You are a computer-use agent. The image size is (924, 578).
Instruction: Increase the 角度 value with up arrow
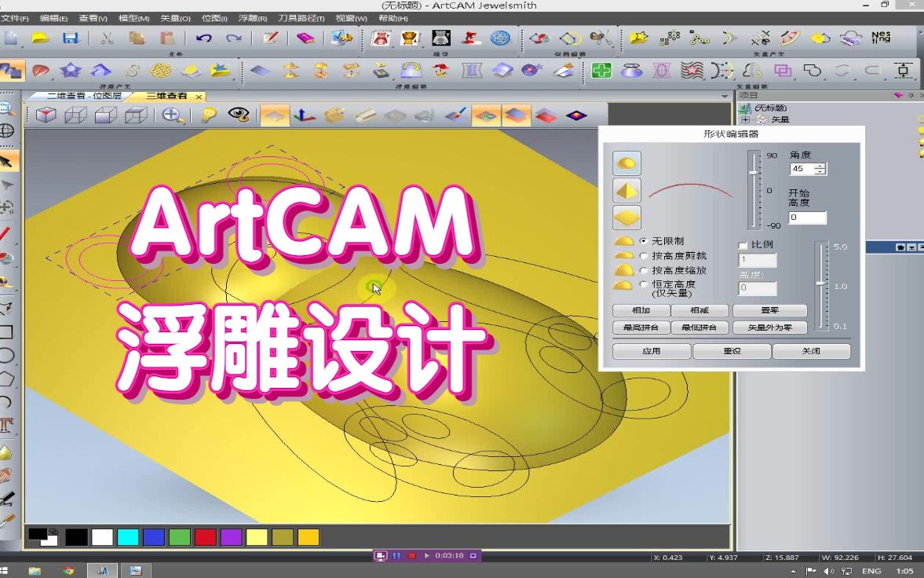tap(820, 166)
